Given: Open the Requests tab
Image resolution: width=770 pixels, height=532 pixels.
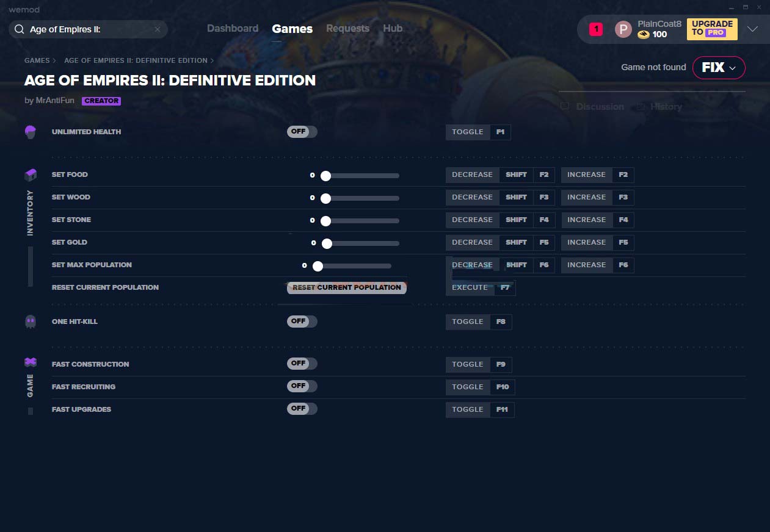Looking at the screenshot, I should (347, 29).
